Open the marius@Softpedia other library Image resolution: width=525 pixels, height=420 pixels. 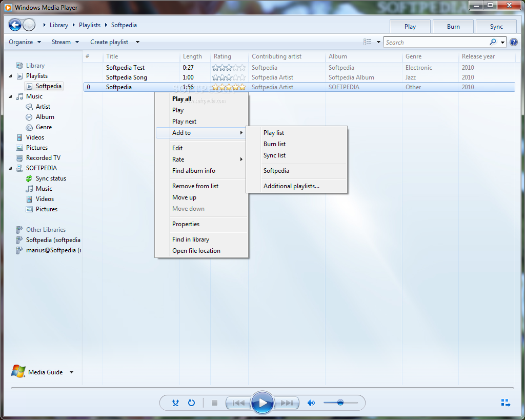pyautogui.click(x=48, y=250)
